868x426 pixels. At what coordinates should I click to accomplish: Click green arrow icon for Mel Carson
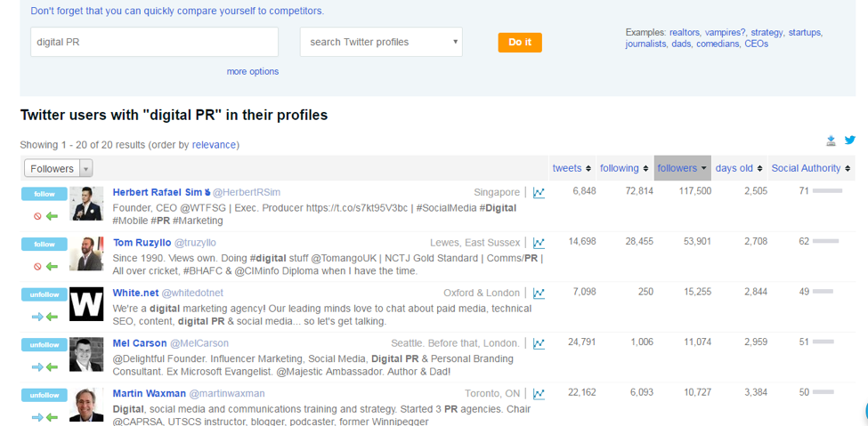click(52, 367)
